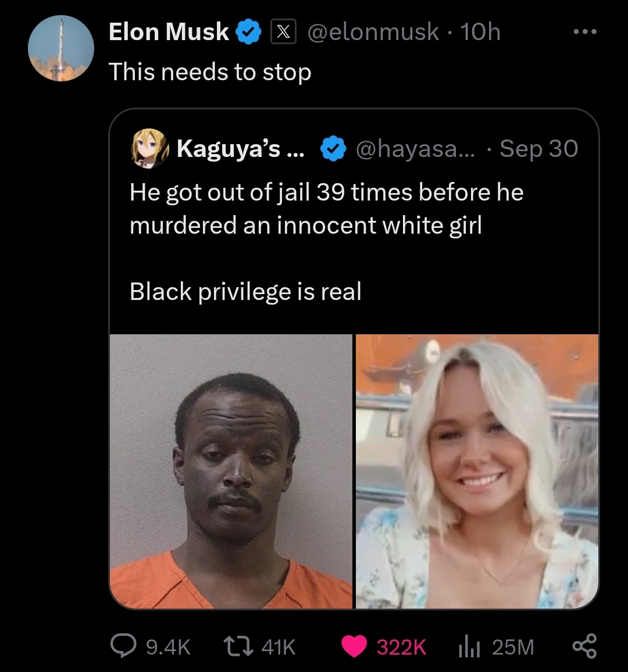628x672 pixels.
Task: Open the view analytics bar chart icon
Action: point(468,646)
